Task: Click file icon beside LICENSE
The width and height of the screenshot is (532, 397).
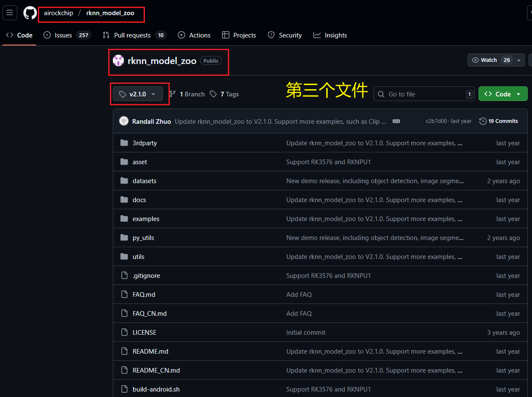Action: pyautogui.click(x=124, y=333)
